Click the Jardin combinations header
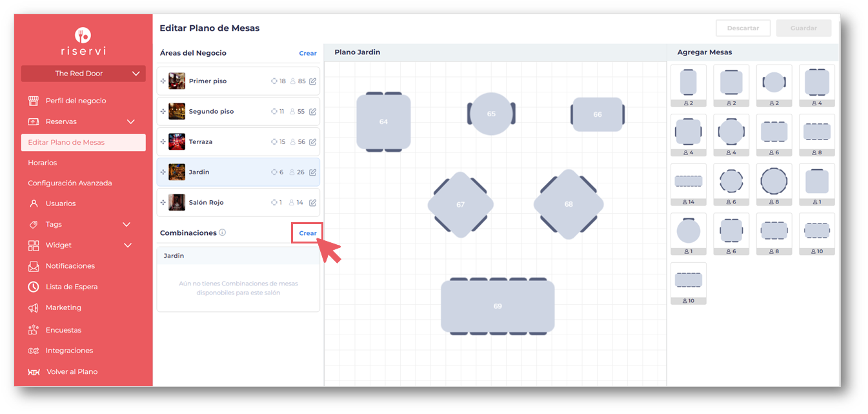This screenshot has height=414, width=868. tap(238, 256)
